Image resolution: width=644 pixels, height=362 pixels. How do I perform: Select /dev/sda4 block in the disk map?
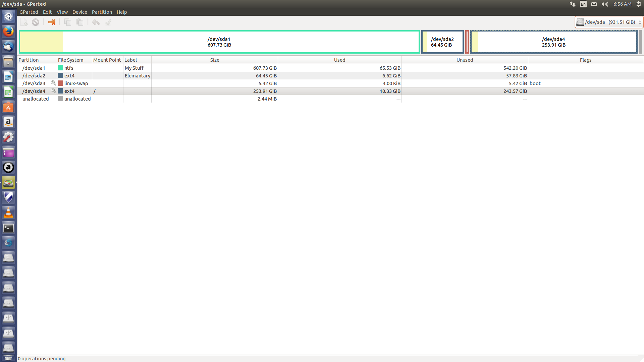(554, 42)
